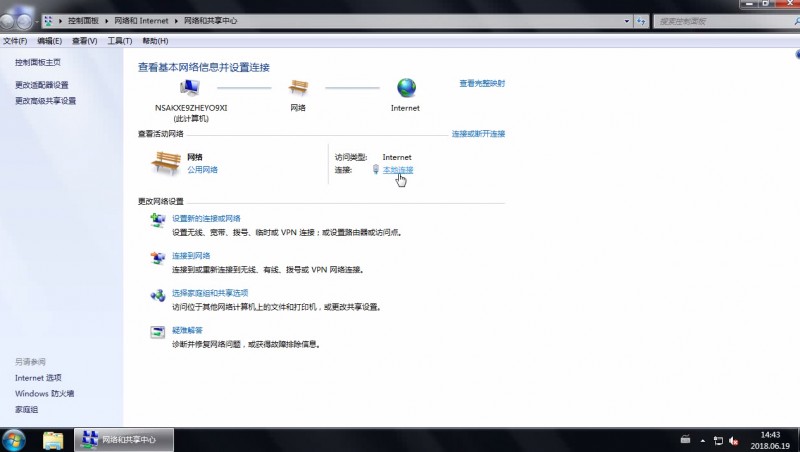This screenshot has height=452, width=800.
Task: Open the 连接到网络 link
Action: tap(191, 256)
